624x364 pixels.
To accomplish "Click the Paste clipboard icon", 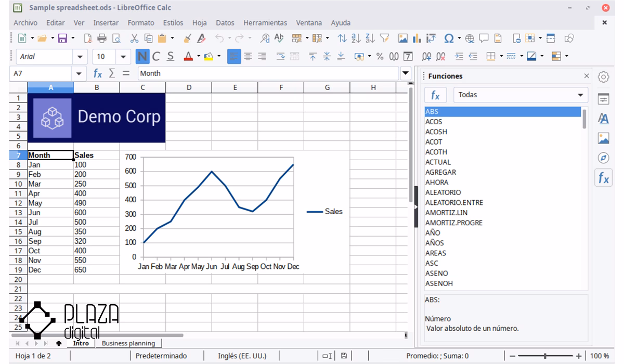I will point(162,38).
